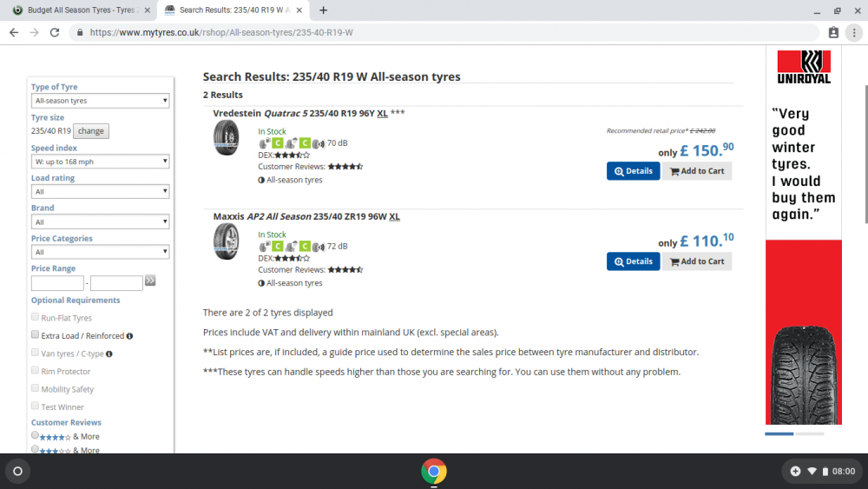Click the XL link on Vredestein title
The height and width of the screenshot is (489, 868).
tap(382, 114)
